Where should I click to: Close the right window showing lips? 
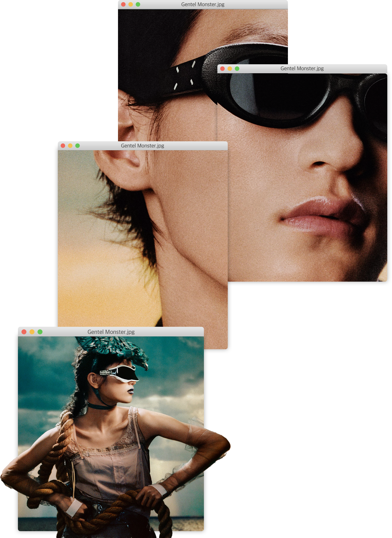point(222,69)
